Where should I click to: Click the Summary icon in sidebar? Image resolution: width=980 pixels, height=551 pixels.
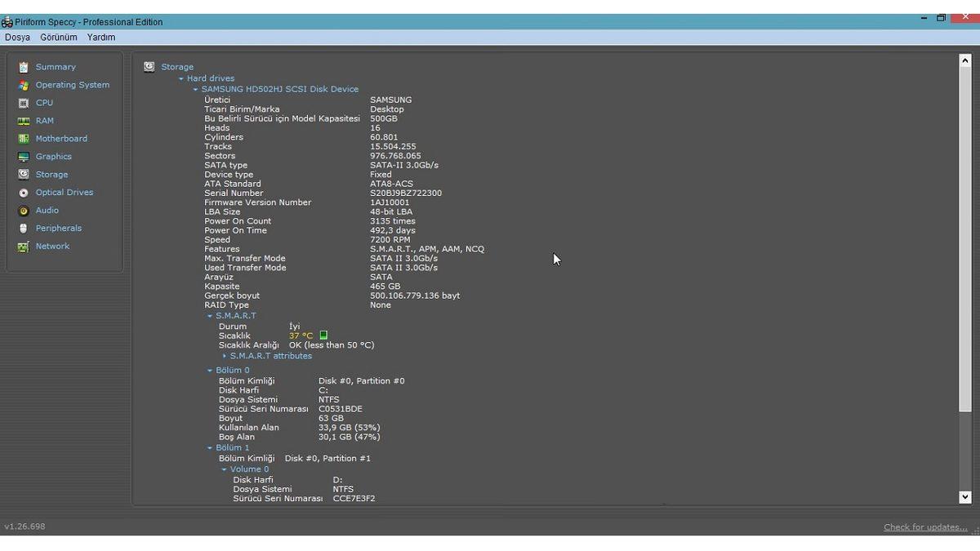(24, 67)
